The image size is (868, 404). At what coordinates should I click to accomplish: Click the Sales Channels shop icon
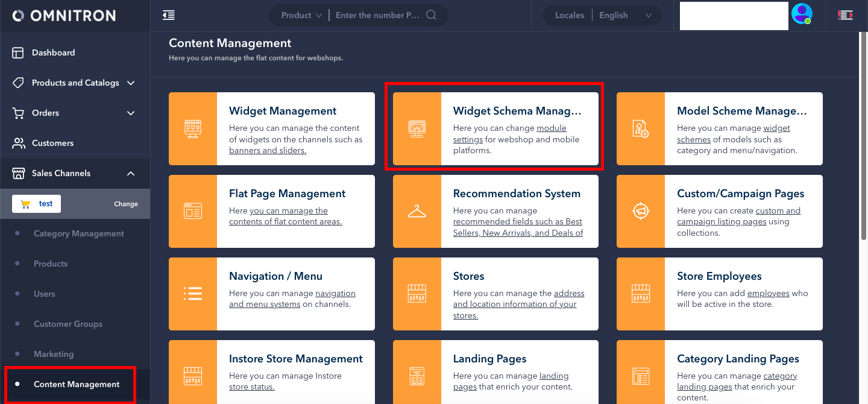pyautogui.click(x=18, y=173)
